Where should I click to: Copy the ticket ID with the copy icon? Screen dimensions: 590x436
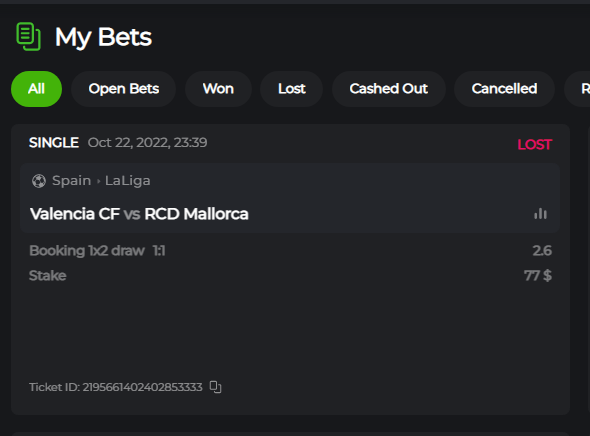point(216,387)
